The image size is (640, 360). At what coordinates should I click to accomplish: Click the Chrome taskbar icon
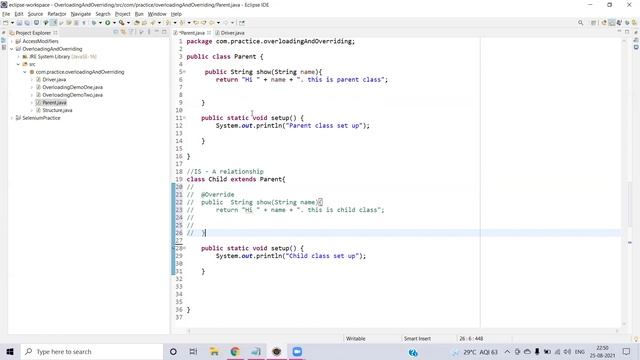(235, 351)
